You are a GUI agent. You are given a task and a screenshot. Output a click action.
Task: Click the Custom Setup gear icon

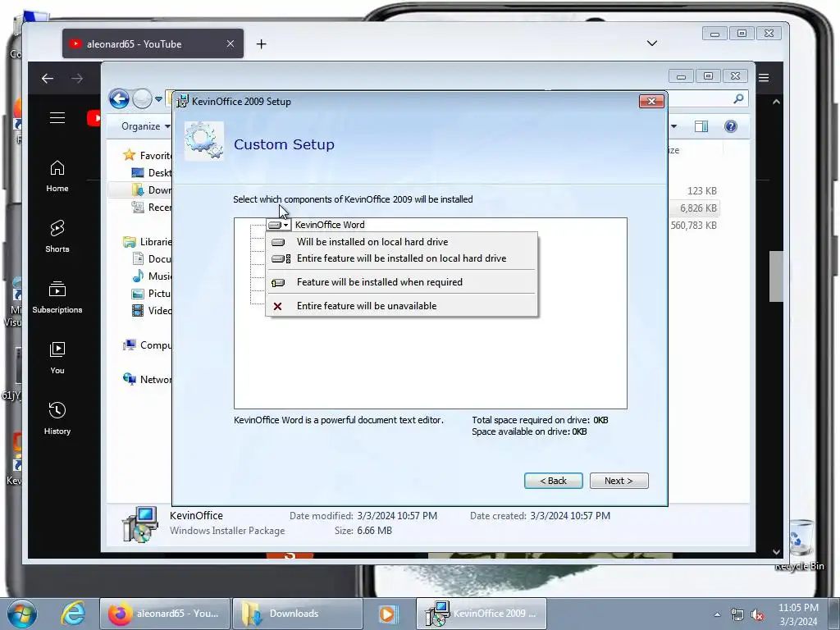click(x=204, y=141)
